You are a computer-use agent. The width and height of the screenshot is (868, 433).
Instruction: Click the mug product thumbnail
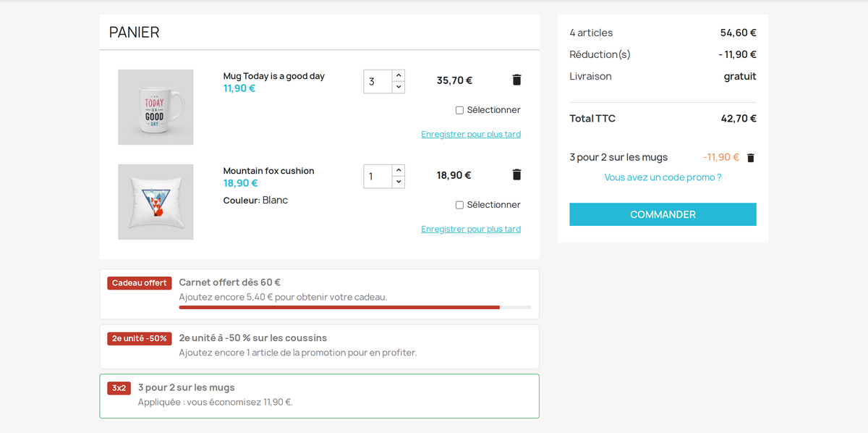point(156,107)
